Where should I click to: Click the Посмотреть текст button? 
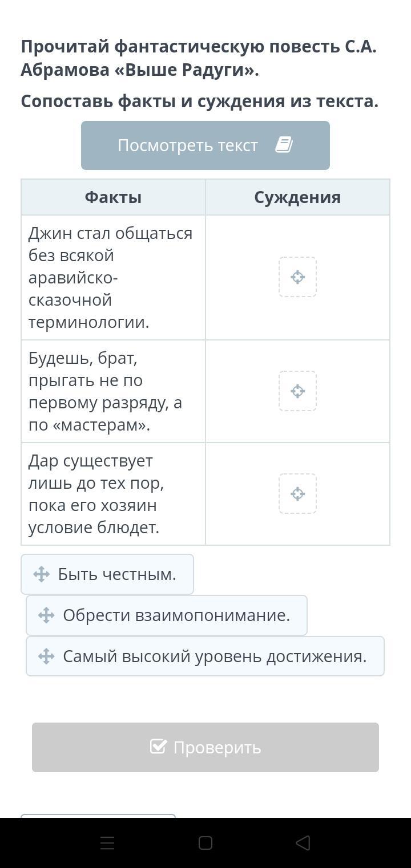205,145
